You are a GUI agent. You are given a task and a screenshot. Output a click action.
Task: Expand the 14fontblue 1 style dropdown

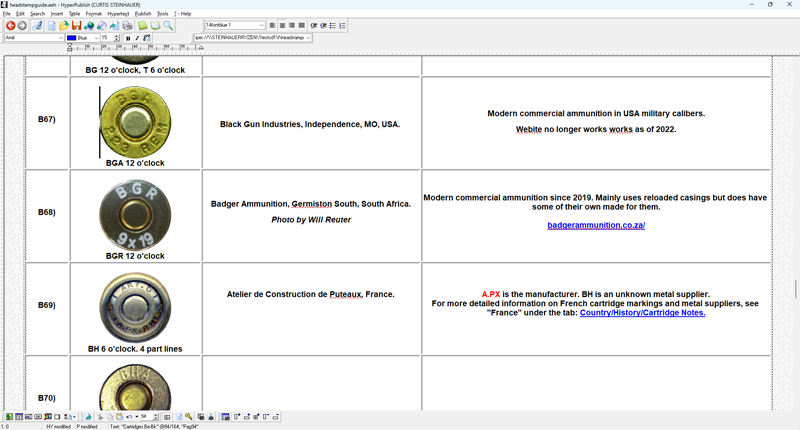[x=262, y=25]
